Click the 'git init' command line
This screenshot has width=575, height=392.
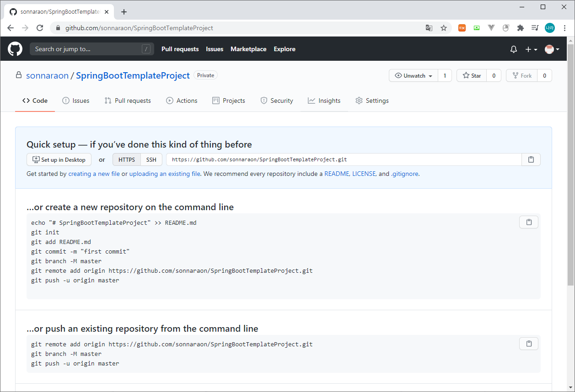tap(45, 232)
